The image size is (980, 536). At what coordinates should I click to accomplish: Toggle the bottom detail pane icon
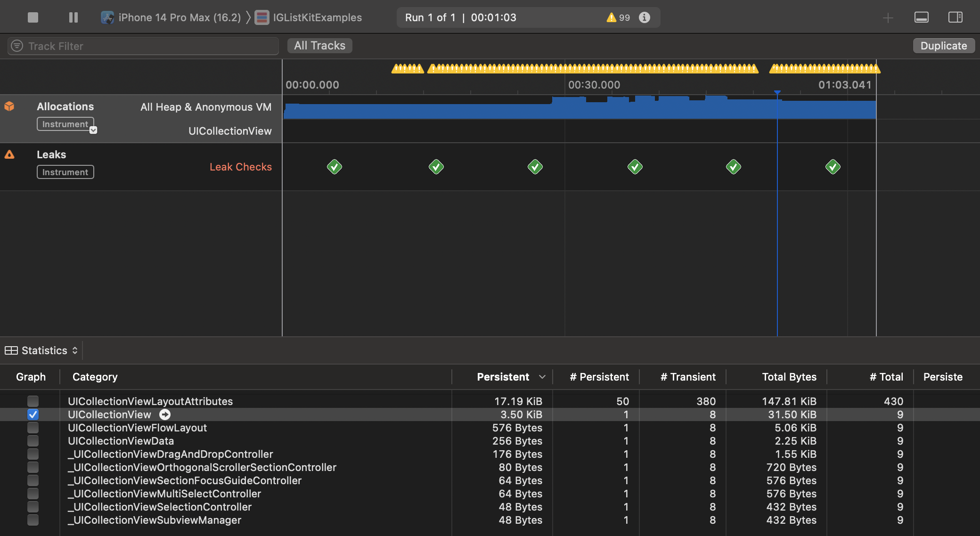tap(922, 17)
